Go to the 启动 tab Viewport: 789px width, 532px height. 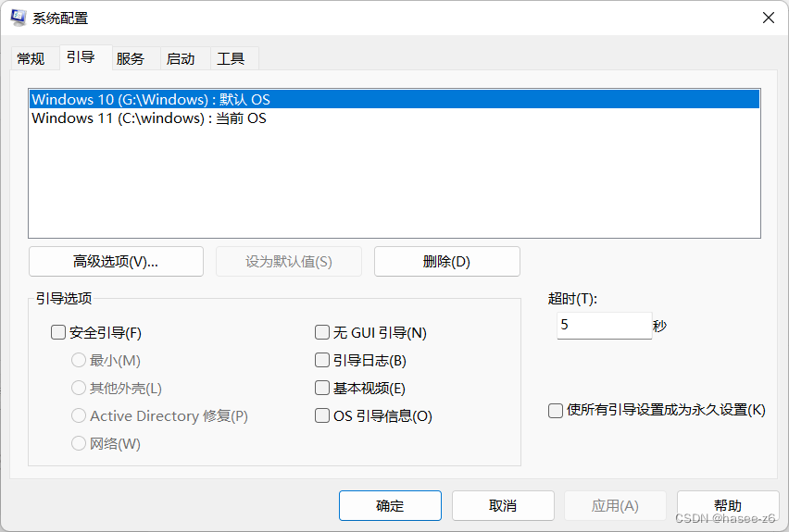181,59
